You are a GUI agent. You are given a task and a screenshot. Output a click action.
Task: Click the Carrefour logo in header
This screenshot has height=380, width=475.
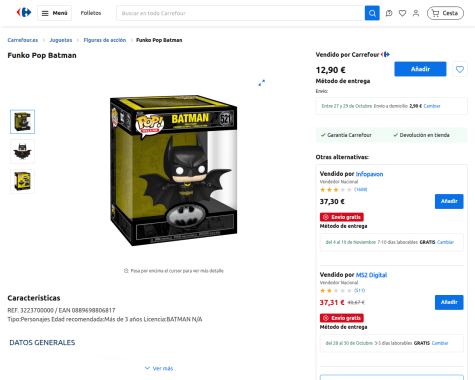tap(24, 13)
